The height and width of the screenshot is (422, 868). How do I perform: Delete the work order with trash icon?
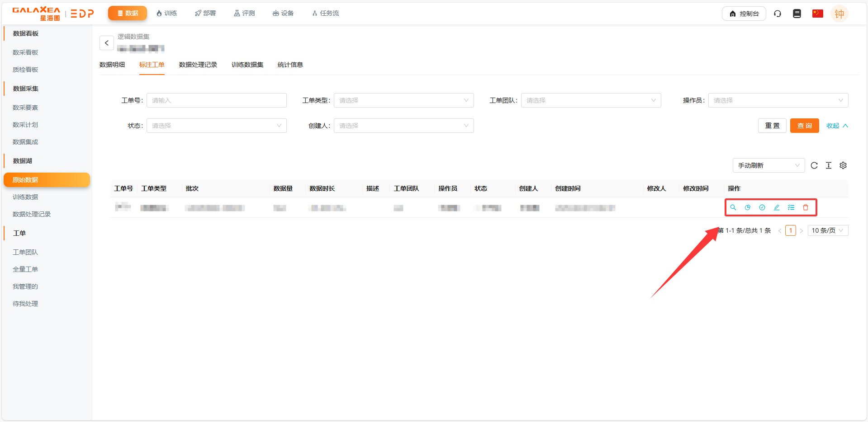tap(806, 207)
